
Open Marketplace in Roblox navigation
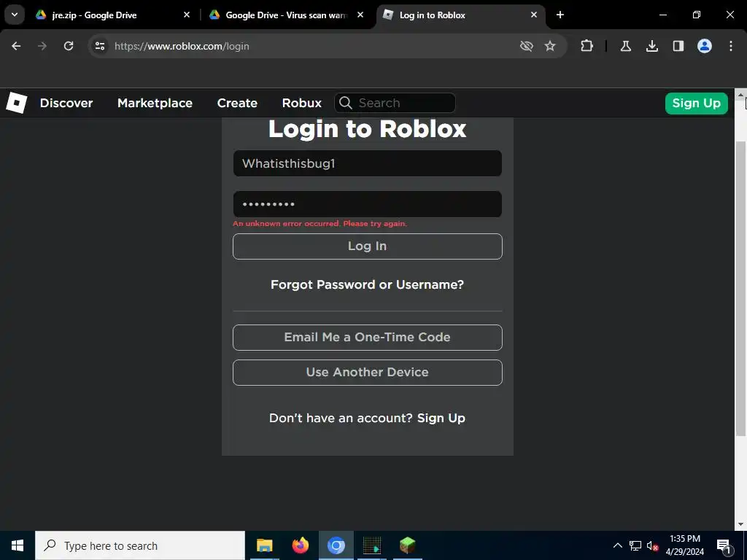tap(155, 104)
